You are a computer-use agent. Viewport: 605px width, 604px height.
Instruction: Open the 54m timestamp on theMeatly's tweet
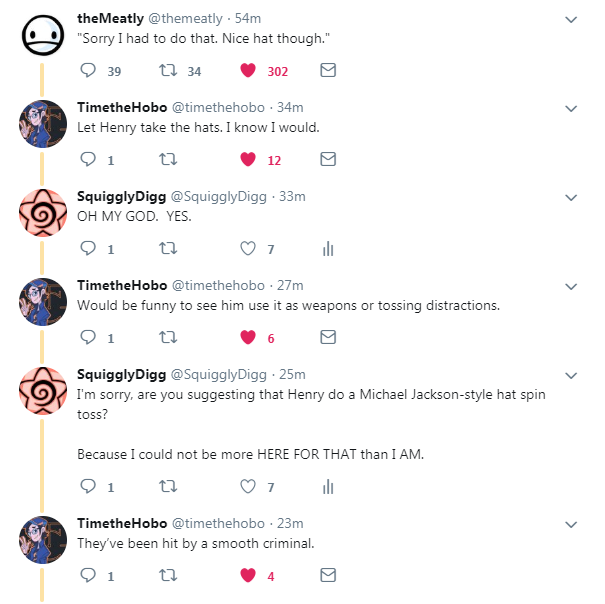tap(248, 18)
